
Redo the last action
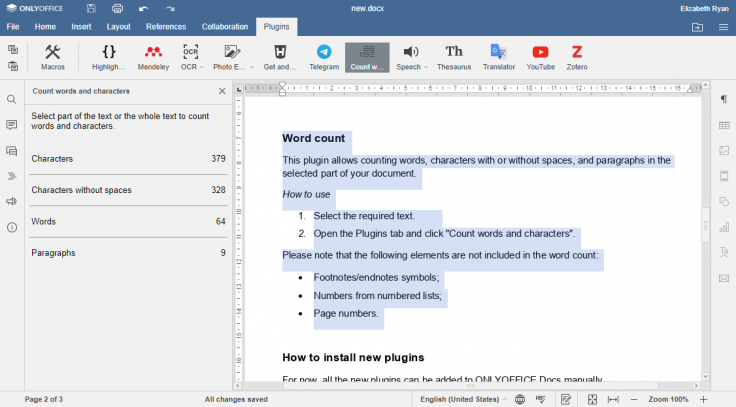[x=170, y=8]
